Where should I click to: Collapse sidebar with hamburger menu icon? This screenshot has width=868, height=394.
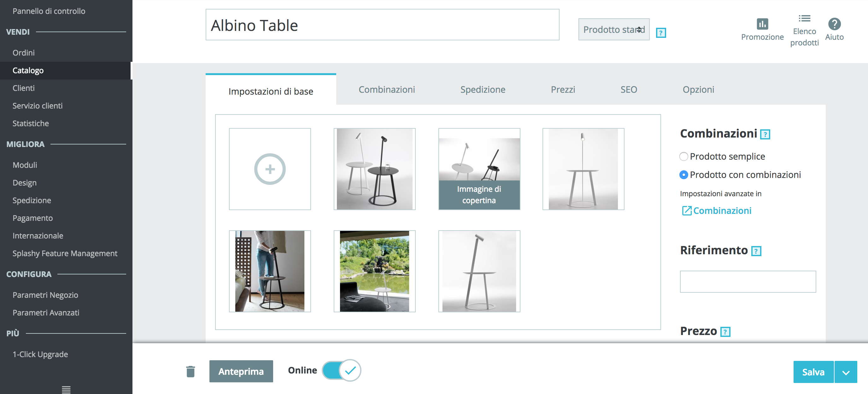(66, 389)
